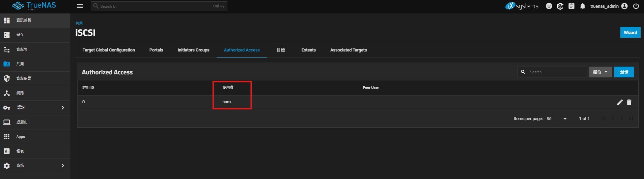This screenshot has width=644, height=179.
Task: Open the Initiators Groups tab
Action: 193,50
